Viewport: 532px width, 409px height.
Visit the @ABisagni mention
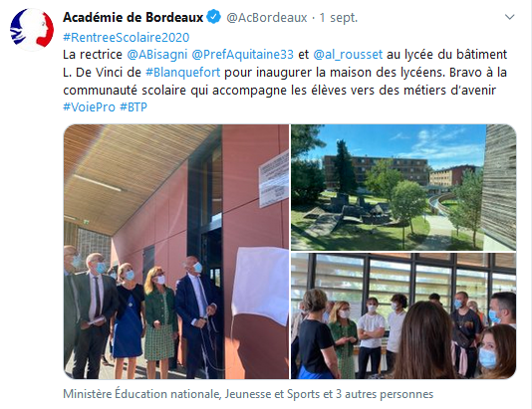click(157, 55)
